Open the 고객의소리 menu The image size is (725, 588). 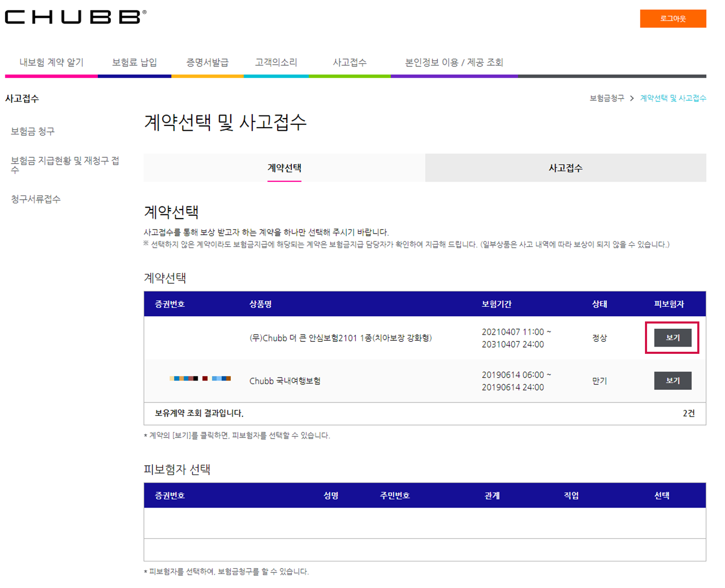[276, 62]
